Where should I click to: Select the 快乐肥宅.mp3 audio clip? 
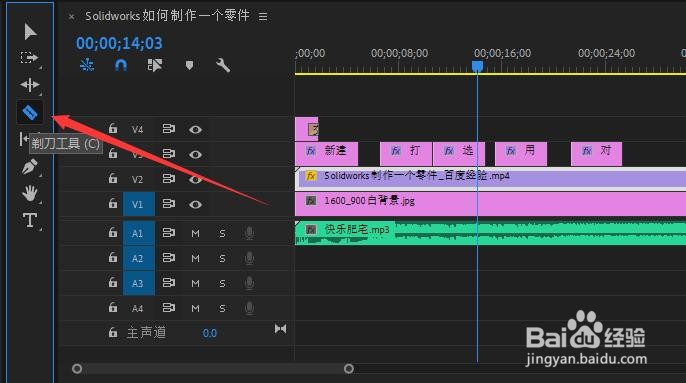coord(490,233)
